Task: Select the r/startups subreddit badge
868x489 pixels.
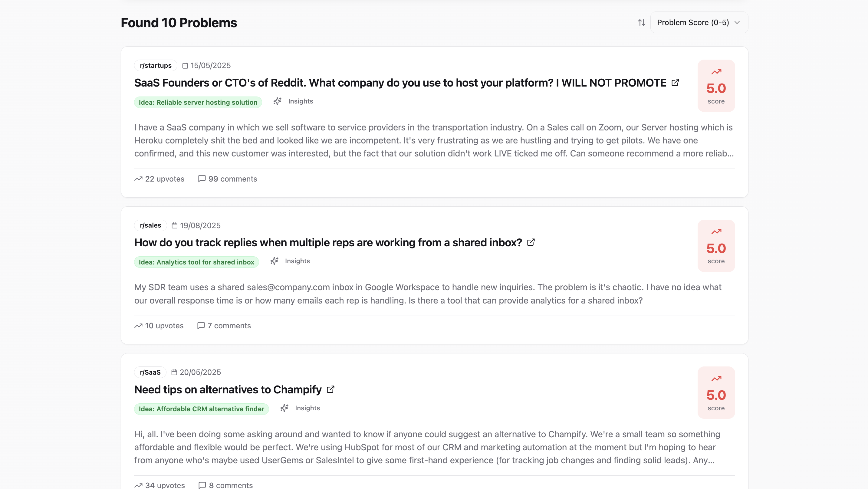Action: pos(155,65)
